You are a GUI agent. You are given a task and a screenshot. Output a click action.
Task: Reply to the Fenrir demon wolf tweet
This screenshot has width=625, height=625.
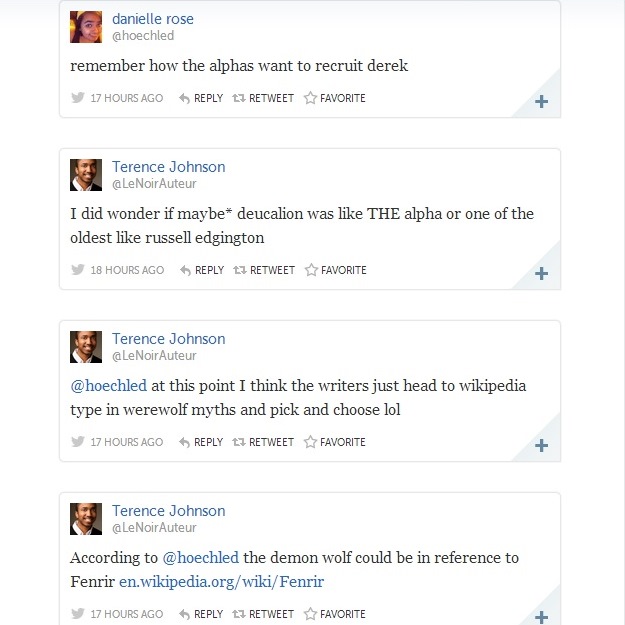tap(201, 614)
